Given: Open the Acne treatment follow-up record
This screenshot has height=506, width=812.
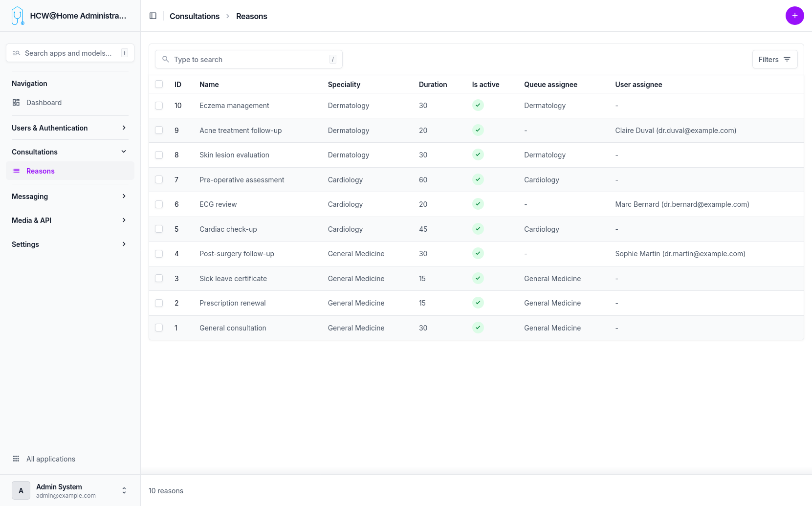Looking at the screenshot, I should pos(241,131).
